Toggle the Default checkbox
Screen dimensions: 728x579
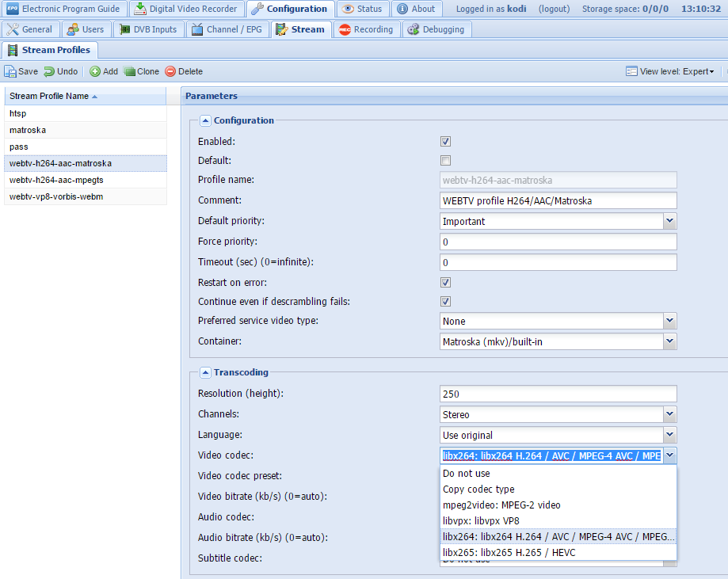pyautogui.click(x=446, y=160)
